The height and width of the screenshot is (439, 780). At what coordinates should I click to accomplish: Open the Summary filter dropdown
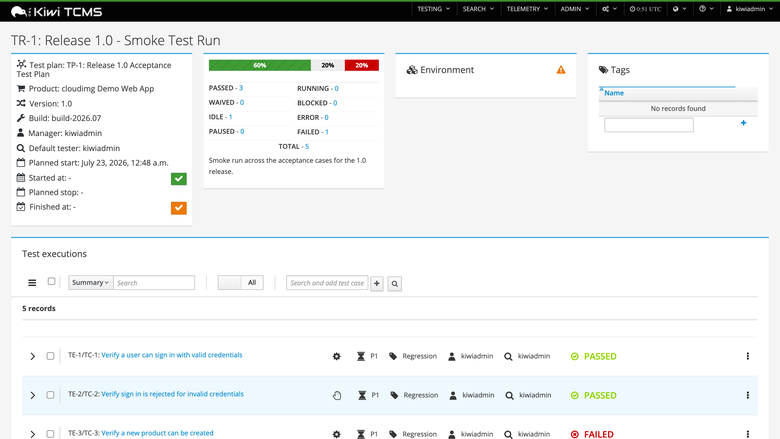point(91,282)
